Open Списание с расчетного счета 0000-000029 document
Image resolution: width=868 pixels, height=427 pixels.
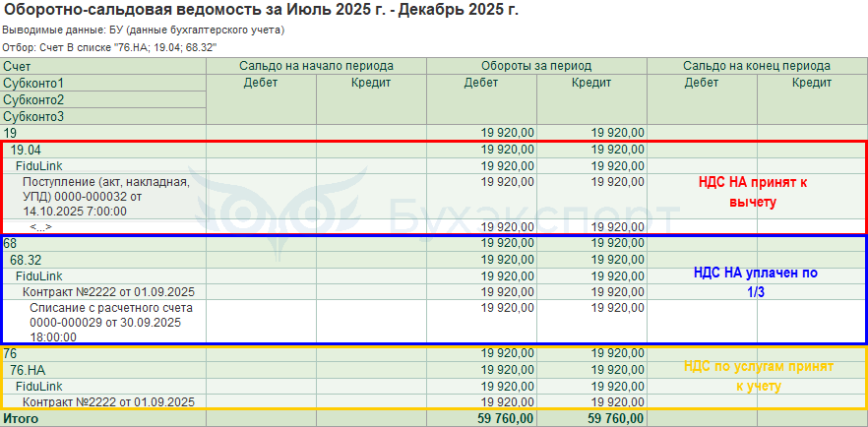[x=110, y=323]
